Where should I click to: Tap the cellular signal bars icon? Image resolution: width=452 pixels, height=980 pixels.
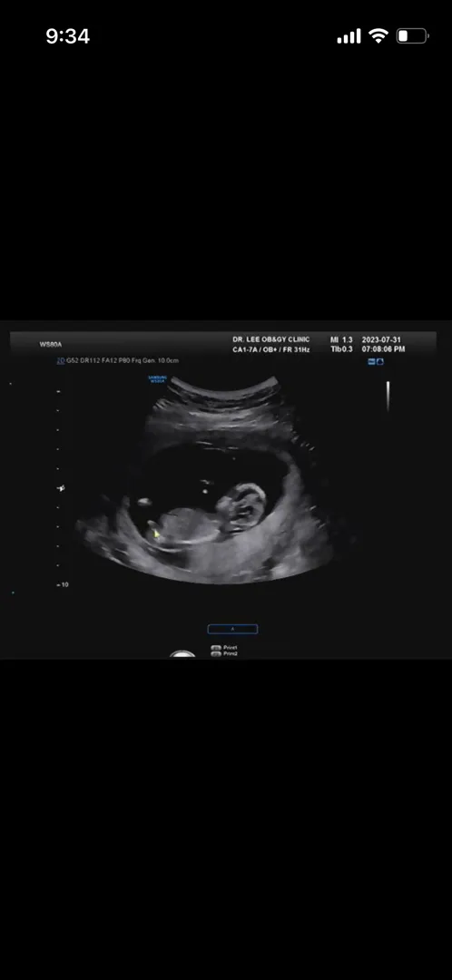[x=349, y=36]
